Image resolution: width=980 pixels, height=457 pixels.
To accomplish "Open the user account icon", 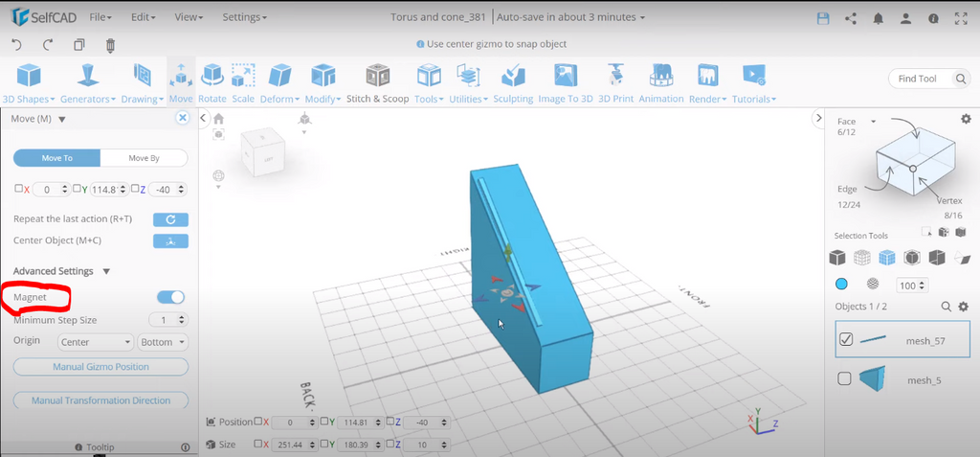I will tap(905, 18).
